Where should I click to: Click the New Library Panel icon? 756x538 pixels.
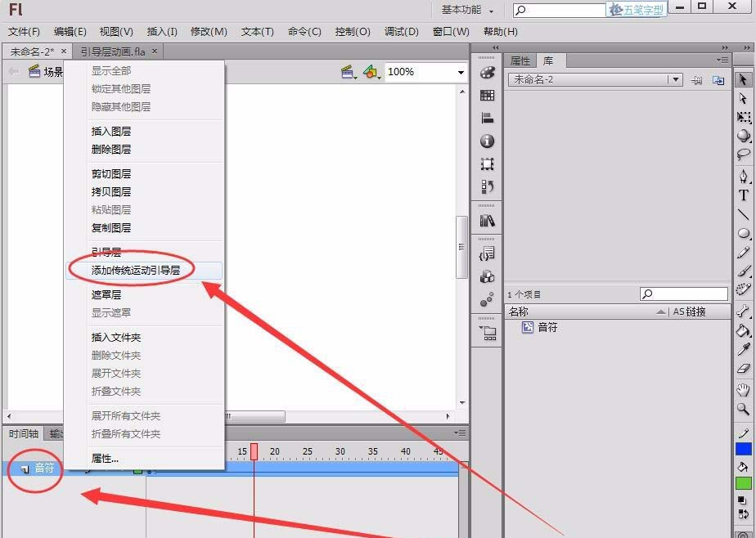pos(718,80)
